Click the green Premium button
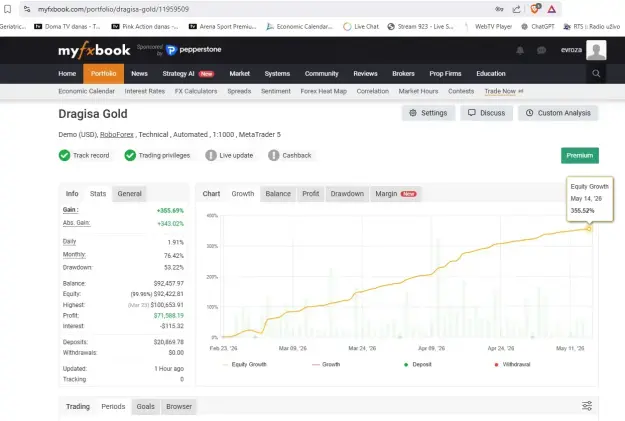Screen dimensions: 625x421 pos(580,155)
